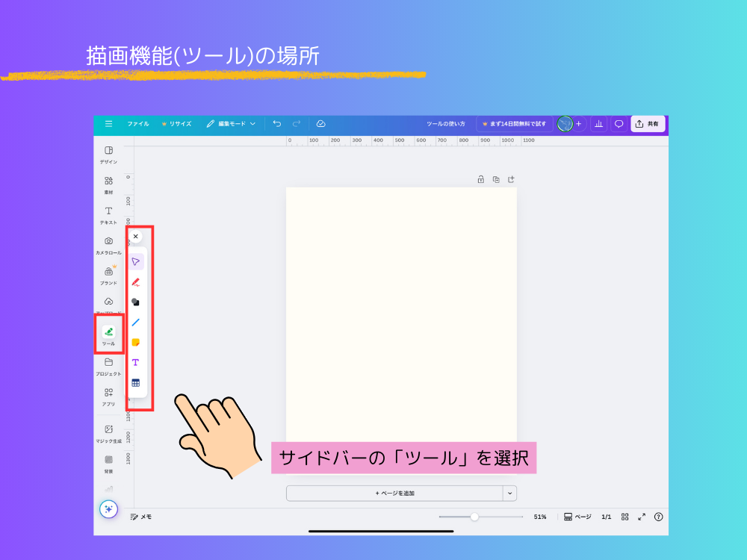The image size is (747, 560).
Task: Open the ファイル menu
Action: coord(139,123)
